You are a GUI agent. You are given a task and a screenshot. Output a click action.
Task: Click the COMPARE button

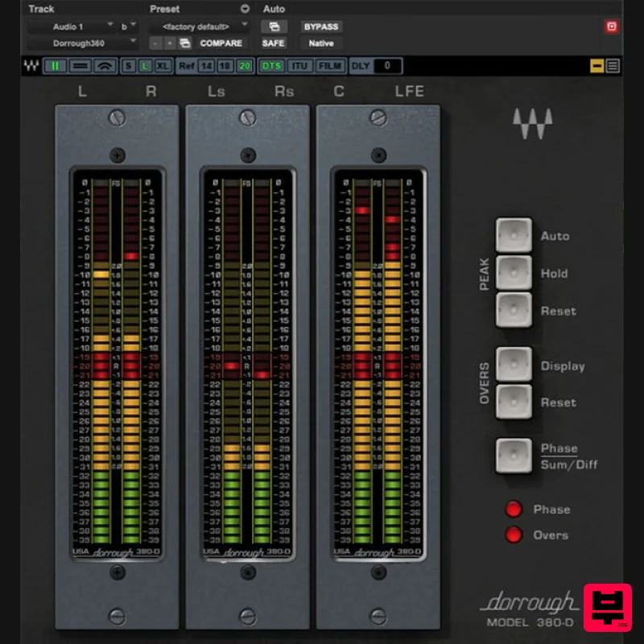(221, 43)
